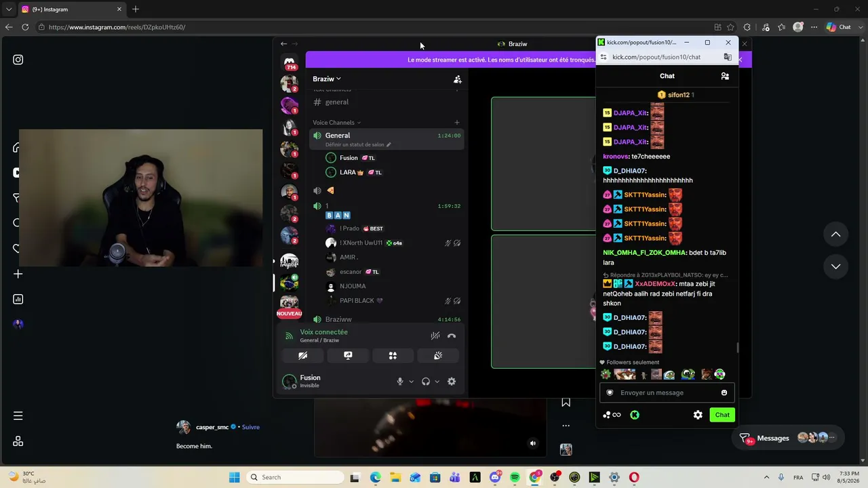Go to previous reel with up arrow
The width and height of the screenshot is (868, 488).
point(836,235)
